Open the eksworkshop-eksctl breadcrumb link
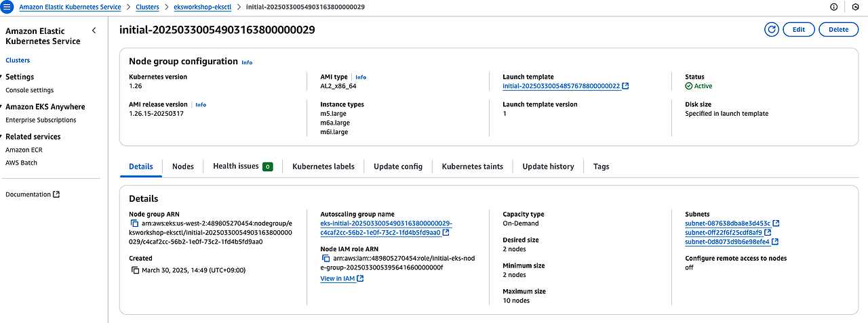868x323 pixels. point(203,7)
